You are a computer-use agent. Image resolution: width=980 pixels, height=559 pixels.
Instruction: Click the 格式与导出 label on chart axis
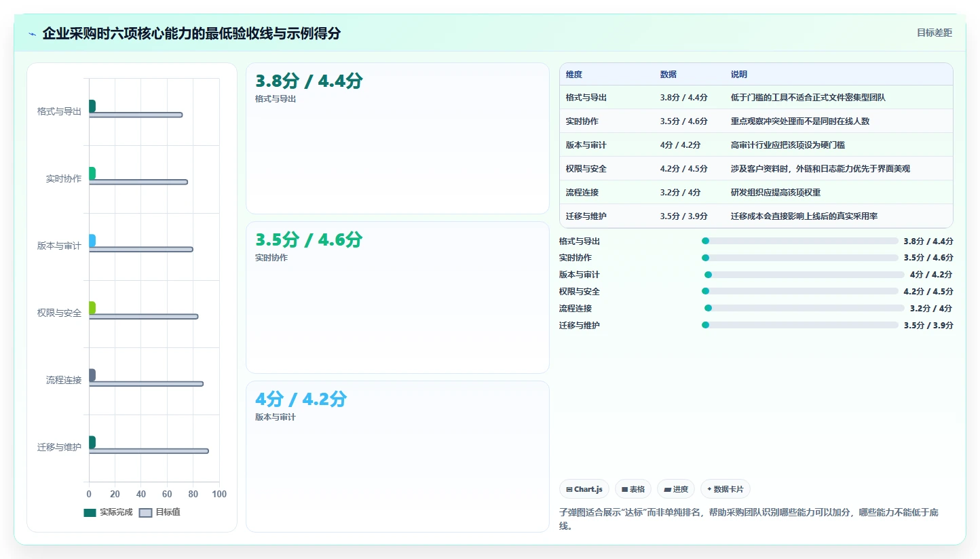[x=59, y=111]
